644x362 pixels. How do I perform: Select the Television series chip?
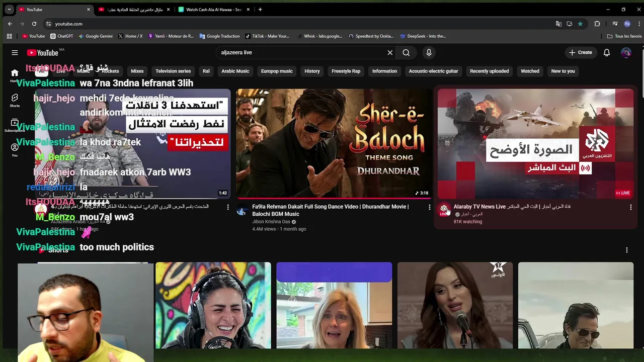tap(173, 71)
